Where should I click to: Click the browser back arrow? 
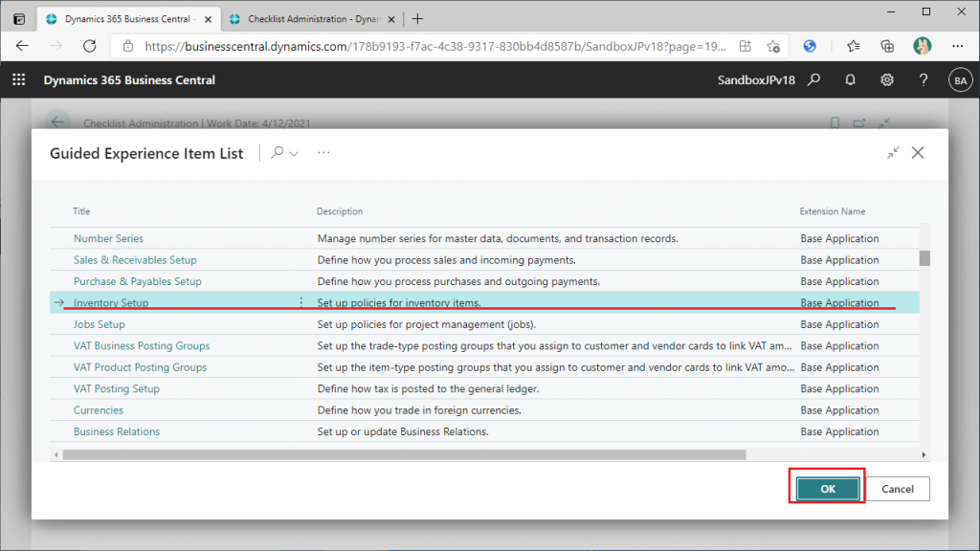coord(23,46)
